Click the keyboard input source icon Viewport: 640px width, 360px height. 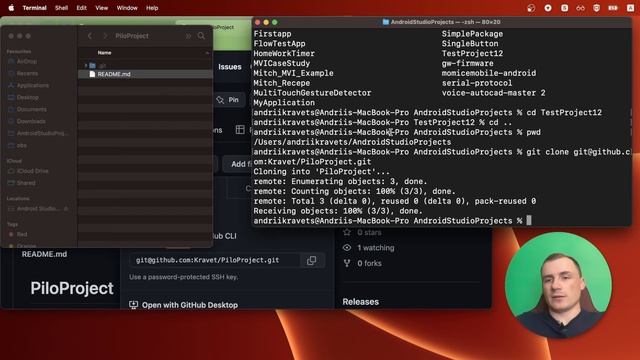(x=630, y=8)
